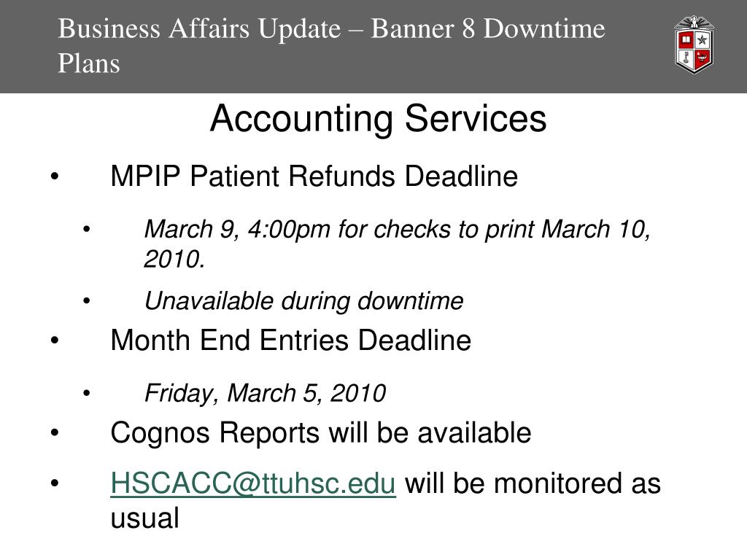Click bullet marker beside 'March 9, 4:00pm'
The image size is (747, 560).
click(x=86, y=230)
